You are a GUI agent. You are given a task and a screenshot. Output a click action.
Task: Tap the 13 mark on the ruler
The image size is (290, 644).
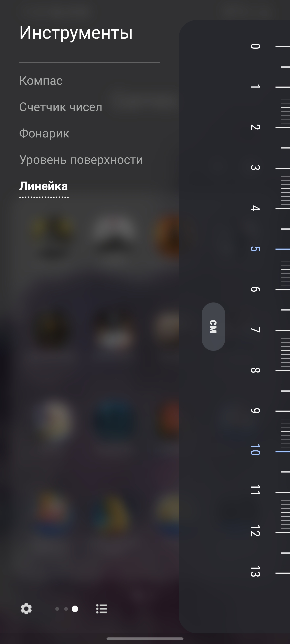click(x=256, y=571)
